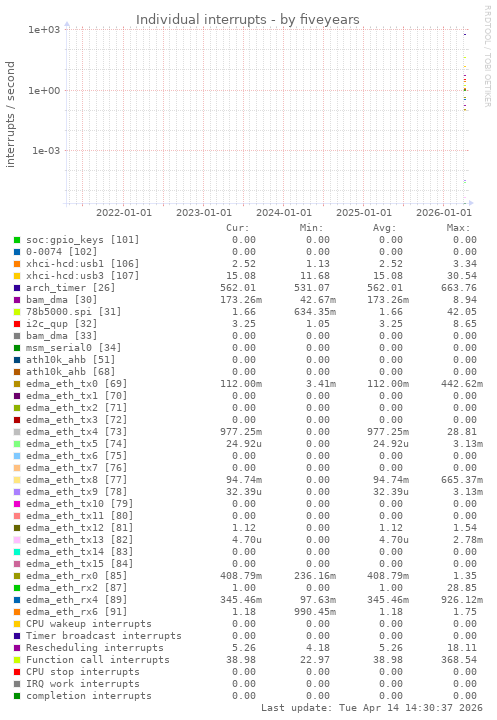Image resolution: width=497 pixels, height=720 pixels.
Task: Click the gray swatch beside bam_dma [33]
Action: point(17,336)
